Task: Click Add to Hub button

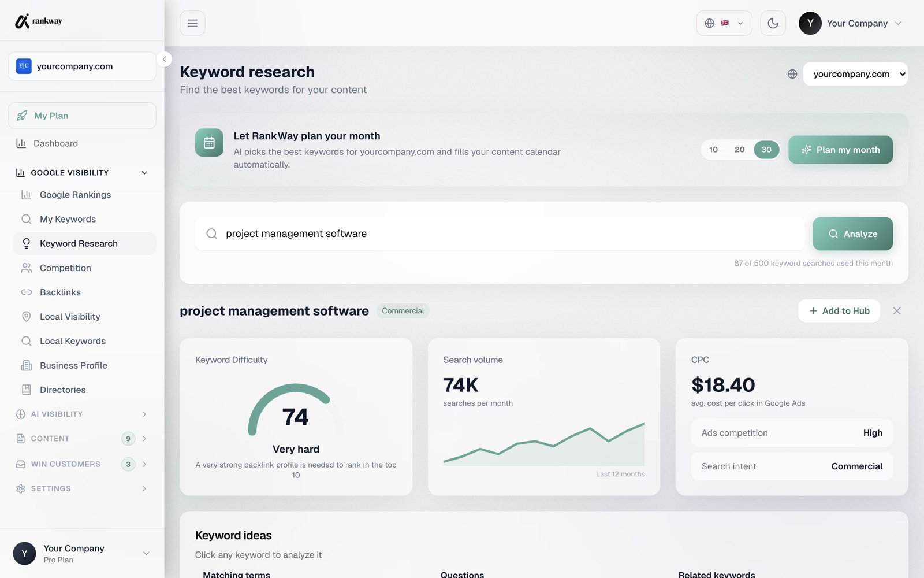Action: coord(839,311)
